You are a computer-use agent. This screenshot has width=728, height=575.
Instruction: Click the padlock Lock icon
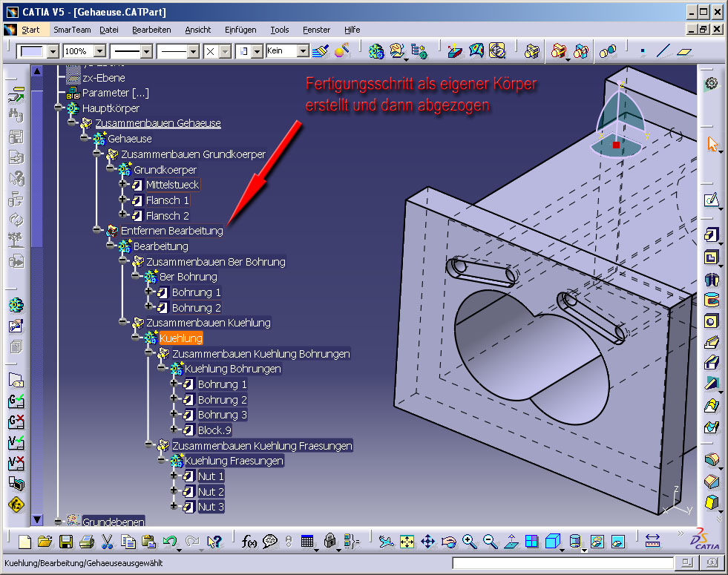pos(329,541)
